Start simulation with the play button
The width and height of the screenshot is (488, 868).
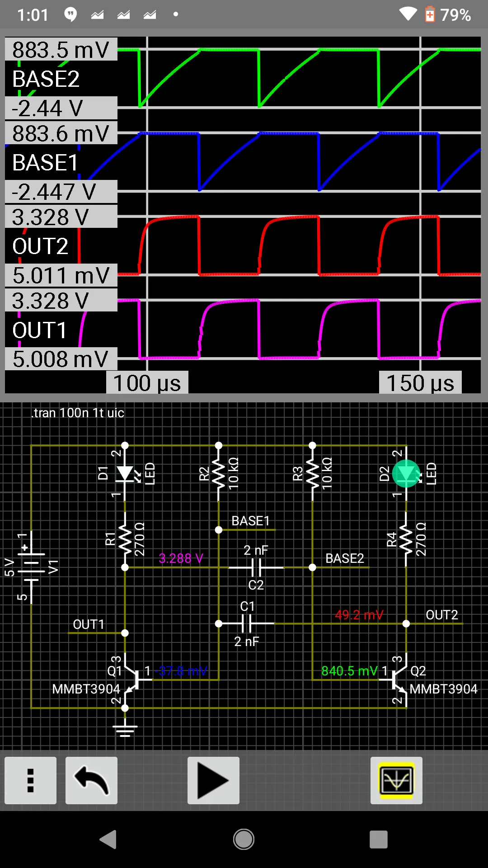[x=213, y=780]
